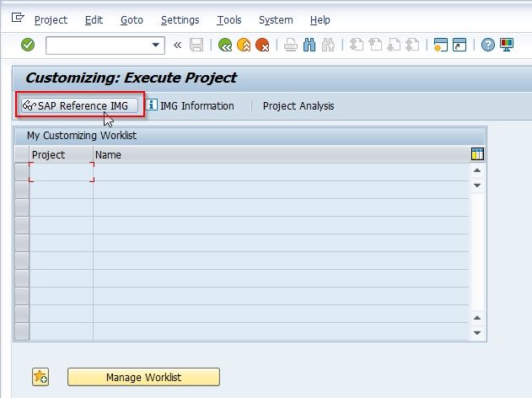Click the bottom scroll-down arrow of the worklist
Screen dimensions: 532x398
(x=477, y=333)
